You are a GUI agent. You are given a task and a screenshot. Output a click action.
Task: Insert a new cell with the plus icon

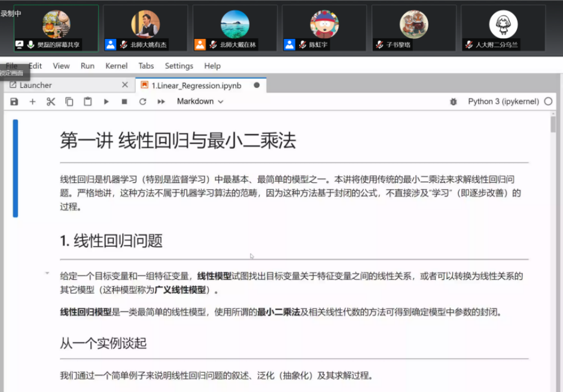(32, 102)
